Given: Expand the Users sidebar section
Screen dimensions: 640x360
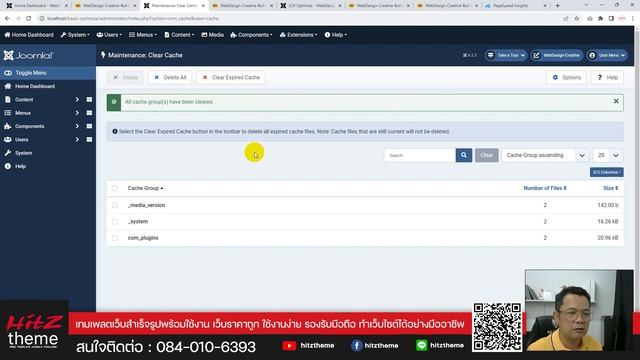Looking at the screenshot, I should 77,140.
